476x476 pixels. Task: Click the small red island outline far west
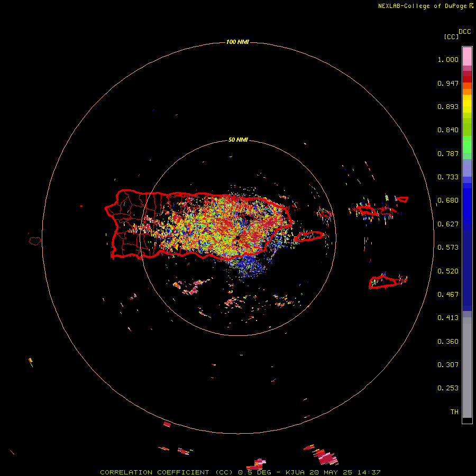point(34,241)
